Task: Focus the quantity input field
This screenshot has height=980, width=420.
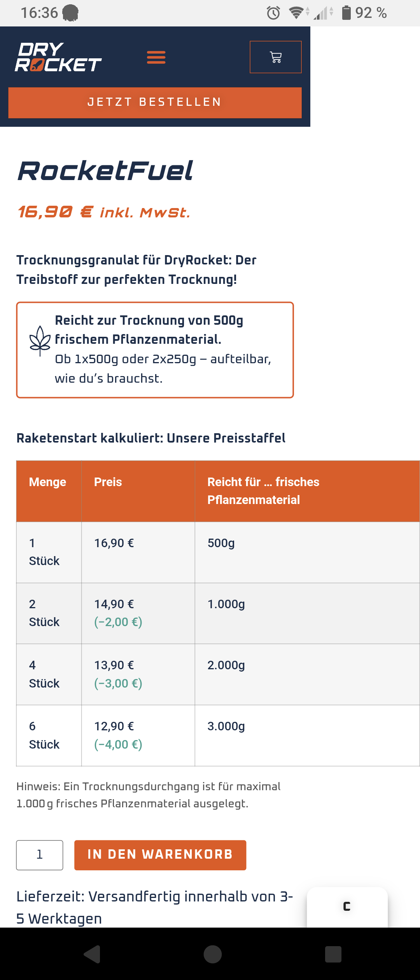Action: [40, 855]
